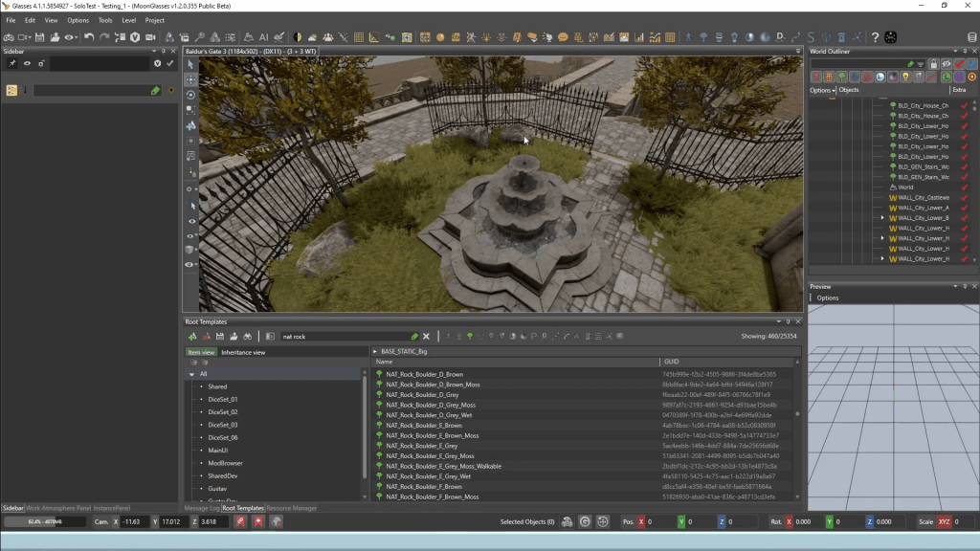This screenshot has height=551, width=980.
Task: Select NAT_Rock_Boulder_E_Grey_Moss_Walkable template
Action: (443, 466)
